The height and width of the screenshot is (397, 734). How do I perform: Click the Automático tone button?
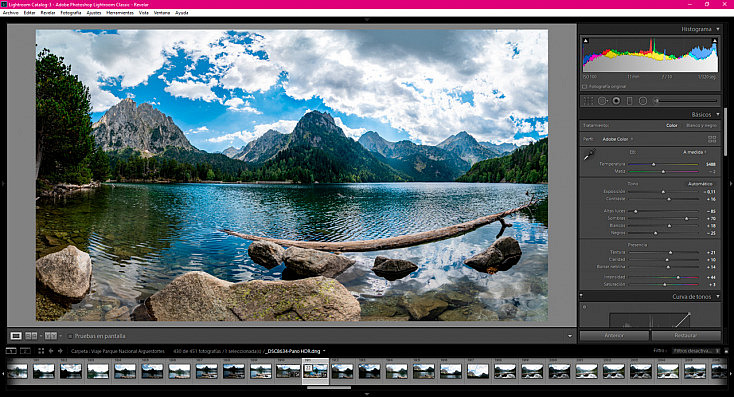pyautogui.click(x=700, y=184)
